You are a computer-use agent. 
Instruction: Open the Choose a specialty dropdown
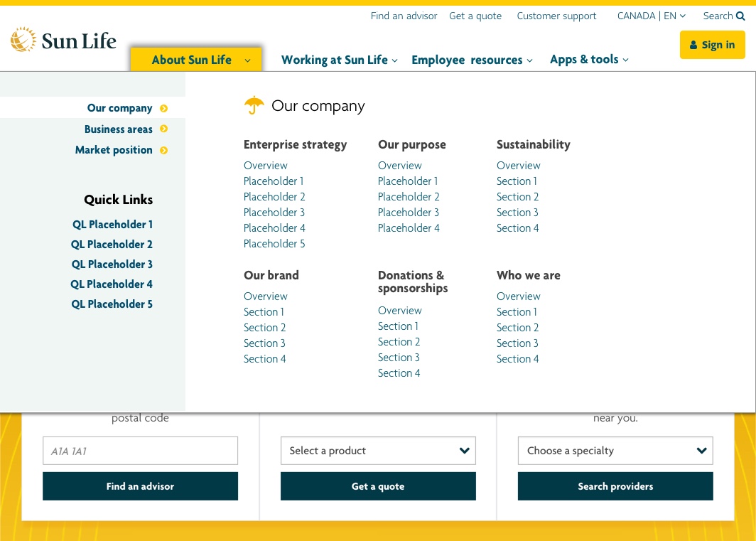point(615,451)
